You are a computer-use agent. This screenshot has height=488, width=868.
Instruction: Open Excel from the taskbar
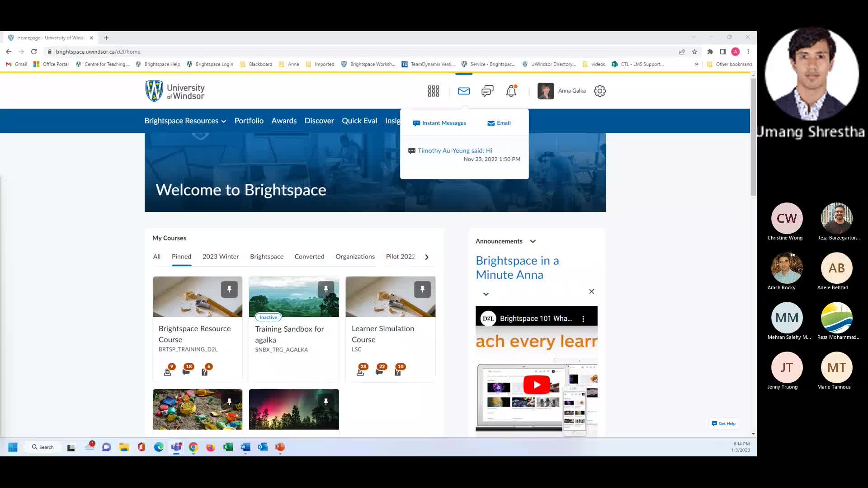(x=228, y=447)
